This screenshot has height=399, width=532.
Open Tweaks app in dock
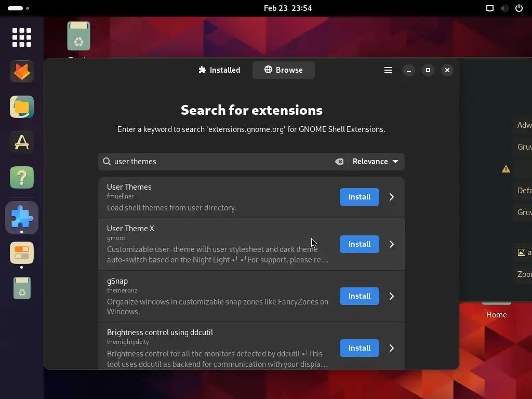pyautogui.click(x=22, y=253)
